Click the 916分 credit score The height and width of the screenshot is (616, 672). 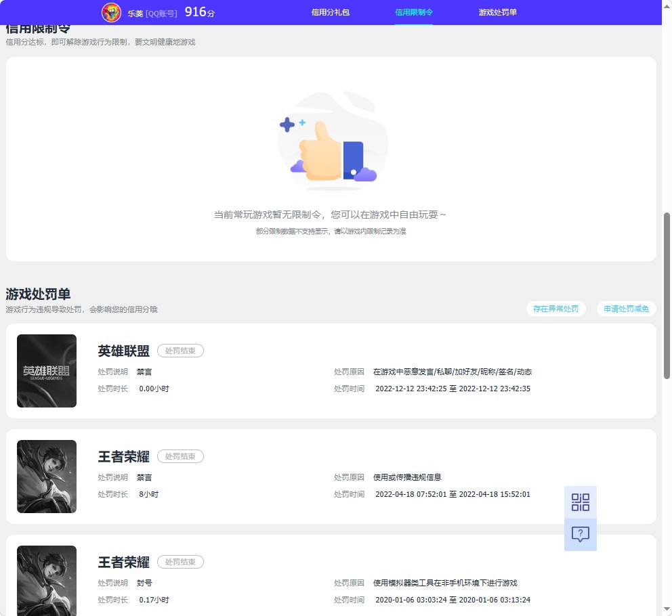(x=200, y=12)
